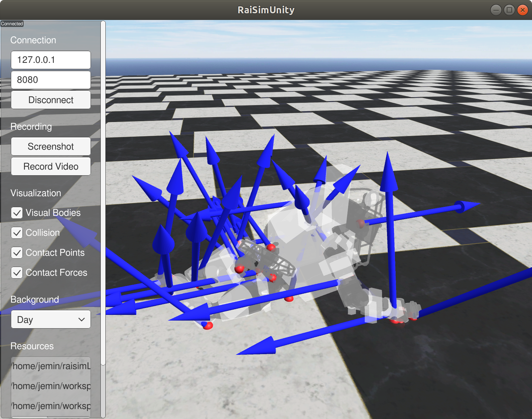Image resolution: width=532 pixels, height=419 pixels.
Task: Close the RaiSimUnity application
Action: (522, 10)
